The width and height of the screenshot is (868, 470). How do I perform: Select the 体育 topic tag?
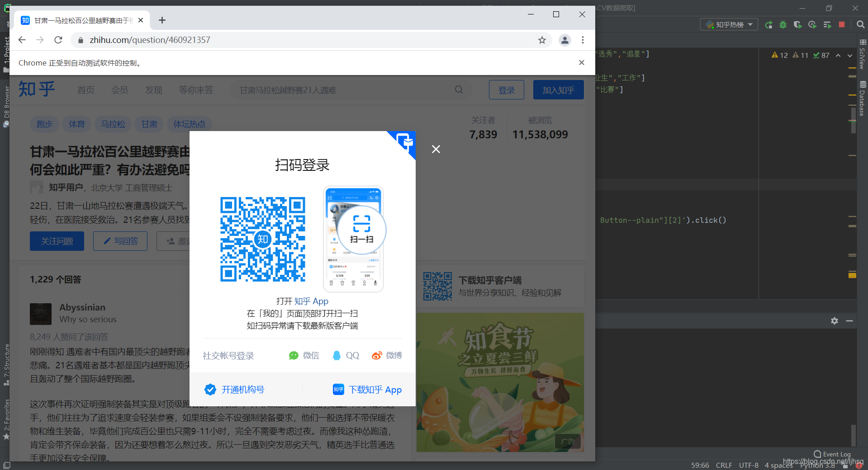point(77,124)
